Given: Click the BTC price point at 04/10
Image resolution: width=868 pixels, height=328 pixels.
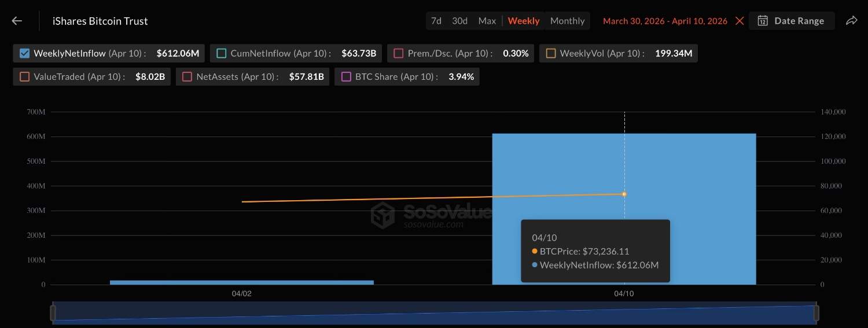Looking at the screenshot, I should (x=624, y=194).
